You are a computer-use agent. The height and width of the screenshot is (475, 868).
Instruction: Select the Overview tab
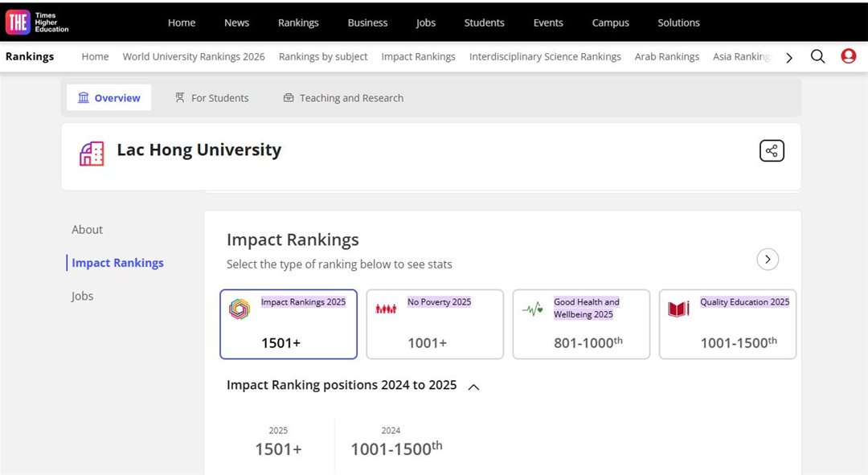click(109, 97)
